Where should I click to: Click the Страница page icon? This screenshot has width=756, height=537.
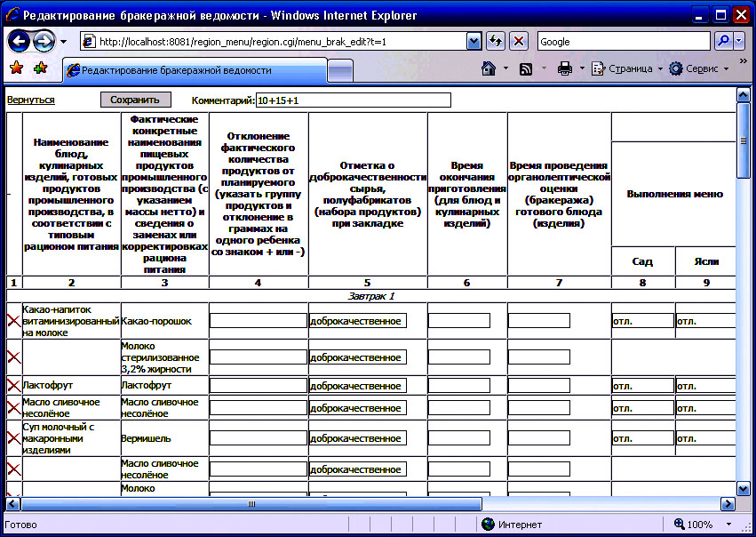(599, 68)
